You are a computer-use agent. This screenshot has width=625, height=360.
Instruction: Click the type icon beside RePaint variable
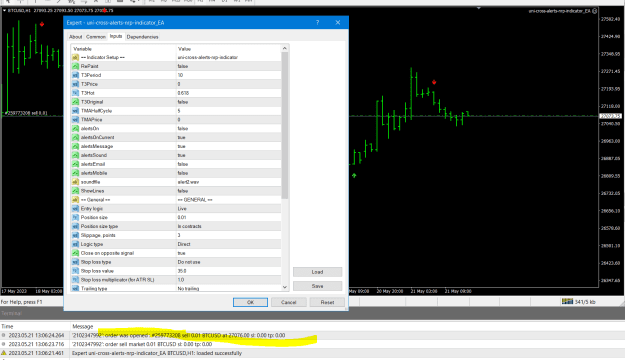pyautogui.click(x=75, y=66)
